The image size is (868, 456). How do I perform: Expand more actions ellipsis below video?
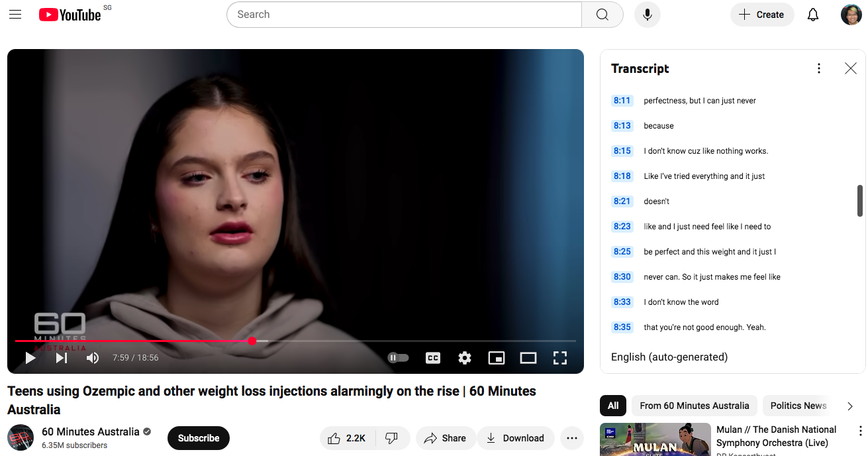click(x=572, y=438)
